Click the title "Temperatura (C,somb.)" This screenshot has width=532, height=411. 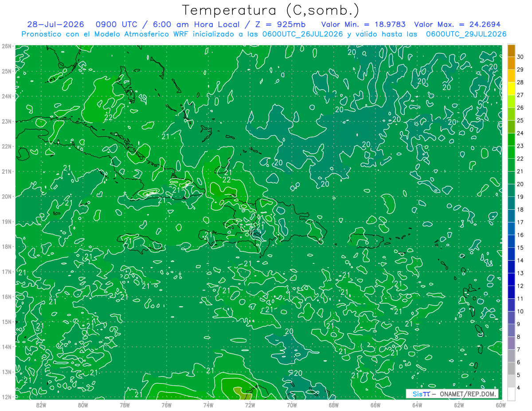click(271, 10)
